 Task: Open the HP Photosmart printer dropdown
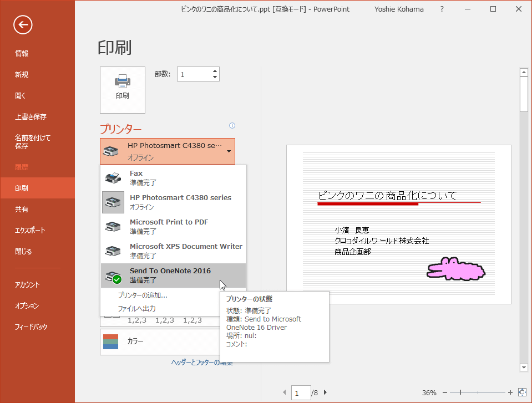pos(168,151)
